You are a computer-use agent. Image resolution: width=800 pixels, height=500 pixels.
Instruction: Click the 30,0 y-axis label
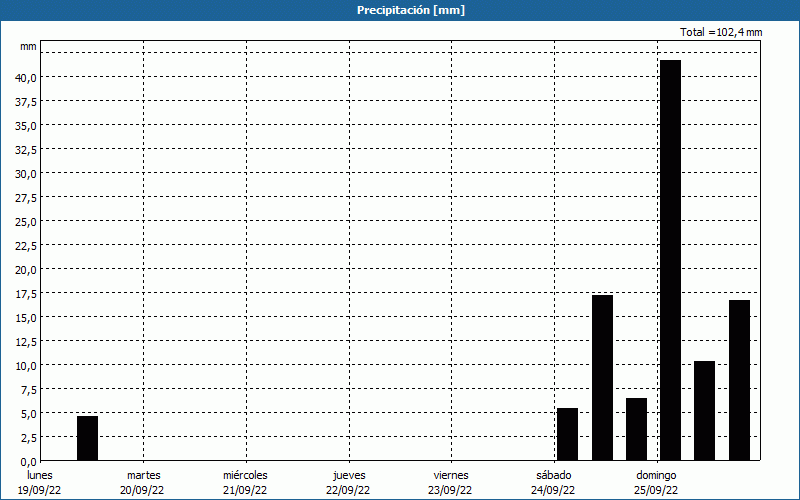click(26, 174)
